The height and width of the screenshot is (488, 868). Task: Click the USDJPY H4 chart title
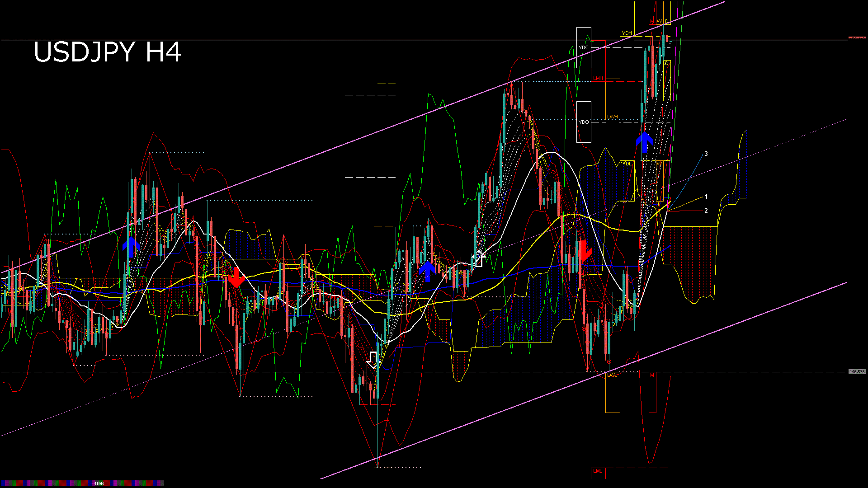coord(108,52)
